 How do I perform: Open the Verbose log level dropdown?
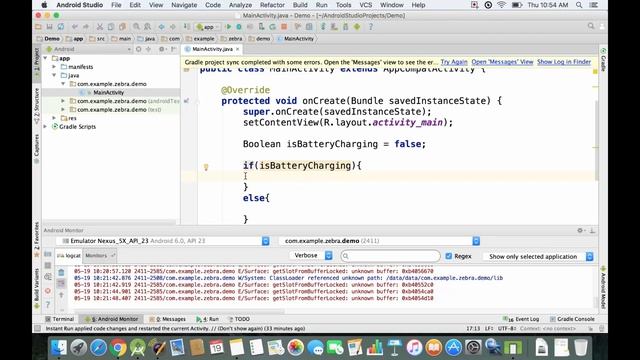[x=311, y=256]
